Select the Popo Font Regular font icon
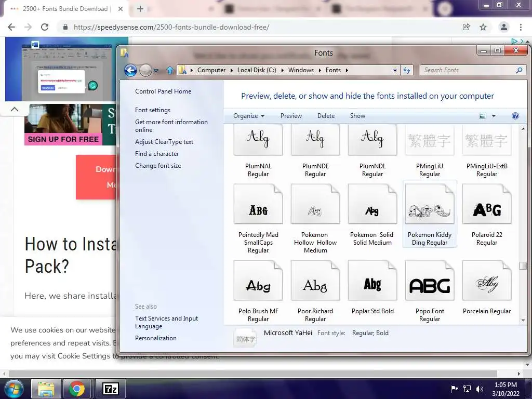The height and width of the screenshot is (399, 532). click(x=430, y=281)
